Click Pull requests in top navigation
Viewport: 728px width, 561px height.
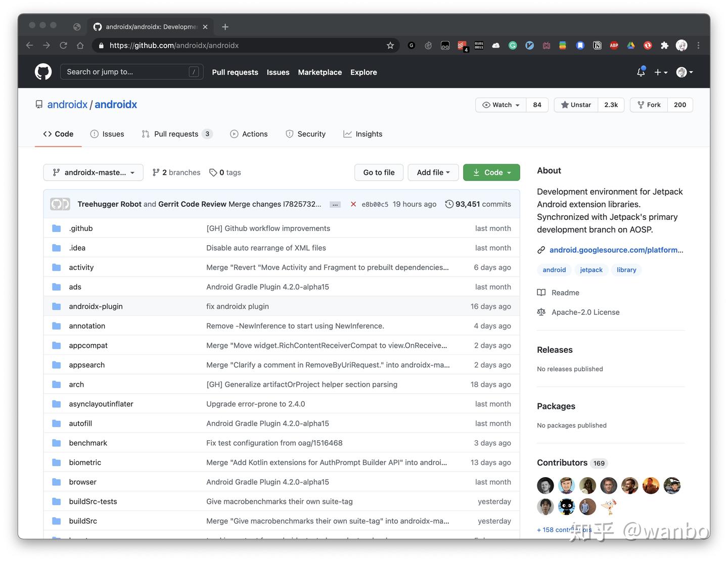235,72
